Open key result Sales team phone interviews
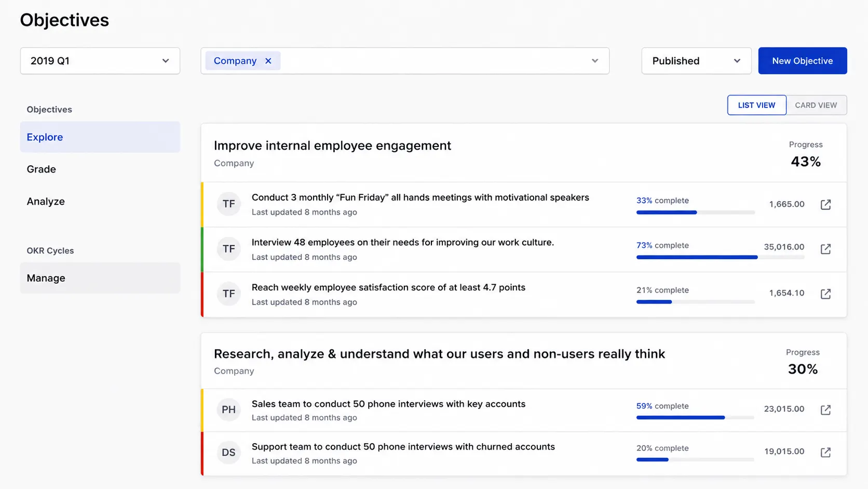Viewport: 868px width, 489px height. coord(388,404)
